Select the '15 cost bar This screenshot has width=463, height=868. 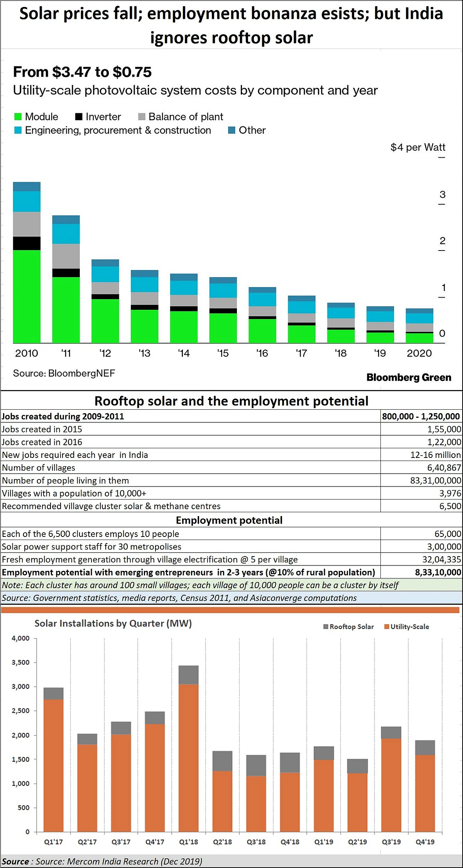click(223, 310)
